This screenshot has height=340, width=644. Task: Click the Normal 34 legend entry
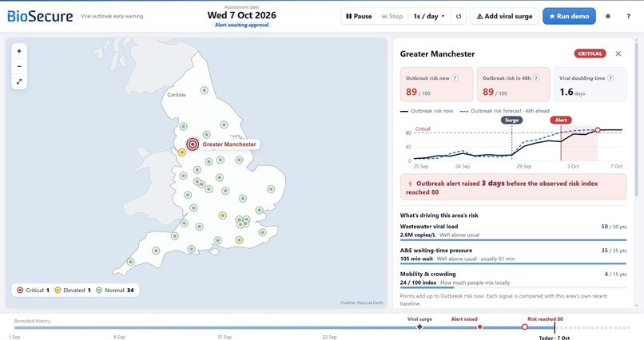[115, 290]
